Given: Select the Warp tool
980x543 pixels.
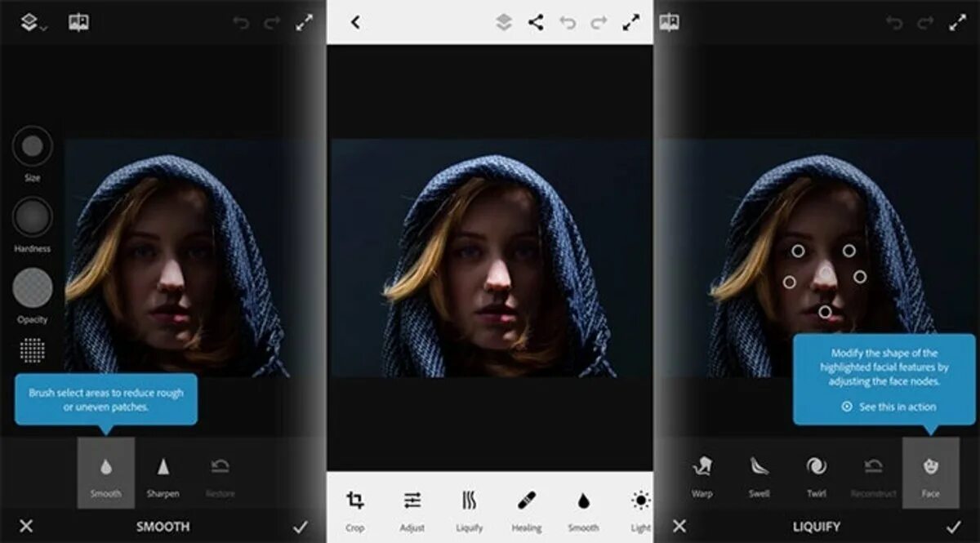Looking at the screenshot, I should 702,475.
